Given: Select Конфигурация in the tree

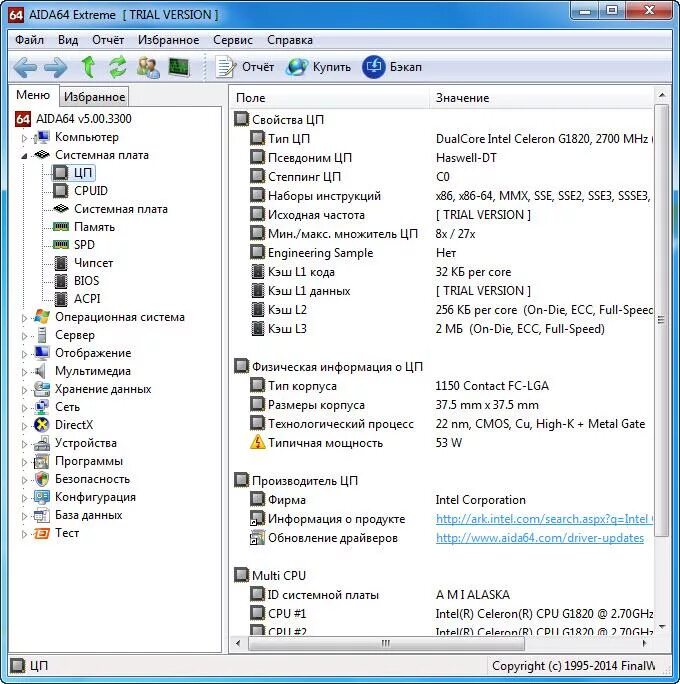Looking at the screenshot, I should pos(95,497).
